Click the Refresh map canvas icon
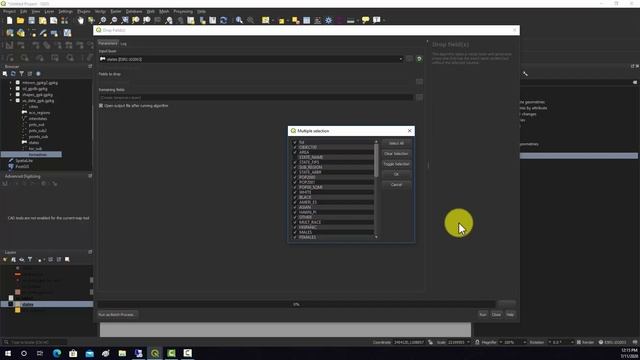This screenshot has height=360, width=640. point(223,20)
